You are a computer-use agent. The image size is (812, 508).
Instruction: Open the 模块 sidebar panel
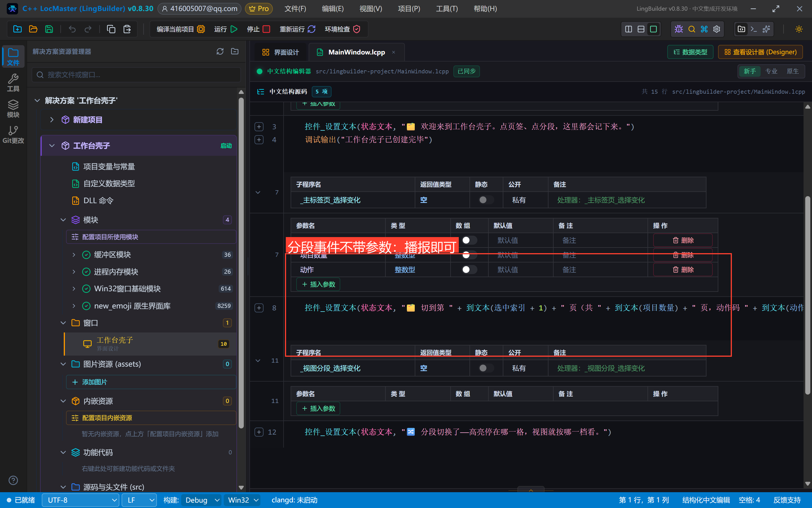(x=13, y=109)
